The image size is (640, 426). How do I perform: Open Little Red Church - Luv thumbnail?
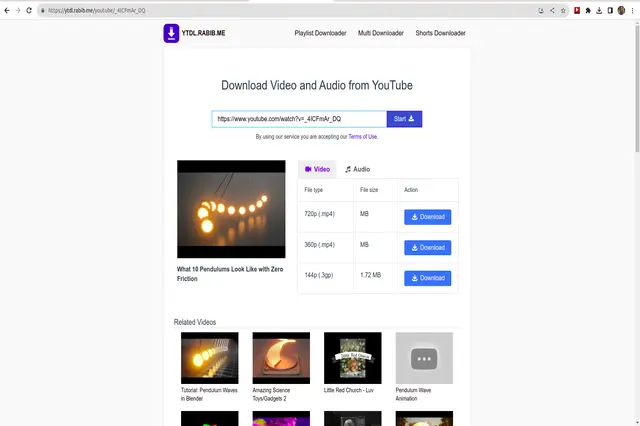(x=353, y=358)
